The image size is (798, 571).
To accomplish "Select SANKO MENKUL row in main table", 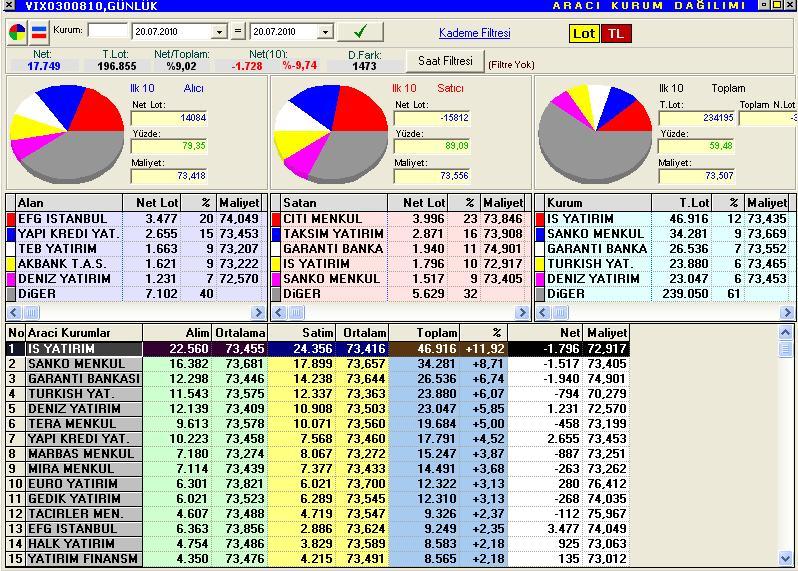I will (x=318, y=364).
